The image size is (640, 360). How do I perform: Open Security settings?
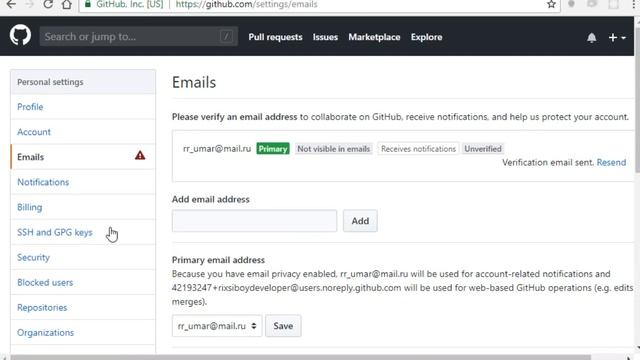tap(83, 257)
